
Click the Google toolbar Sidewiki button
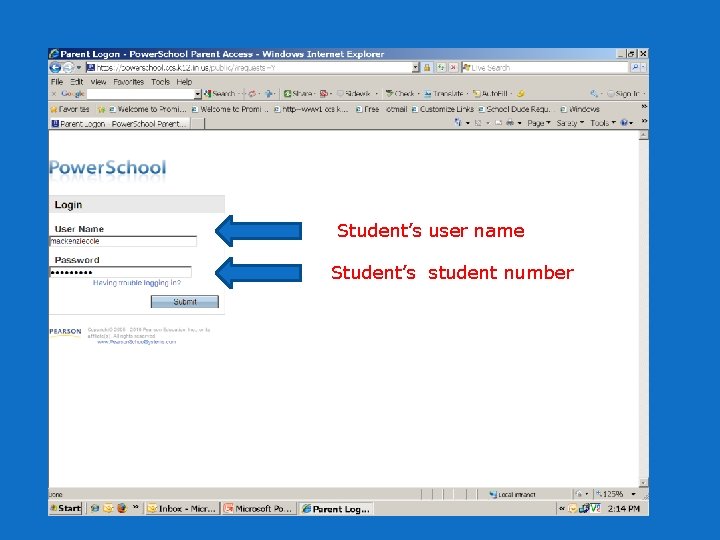click(x=354, y=94)
